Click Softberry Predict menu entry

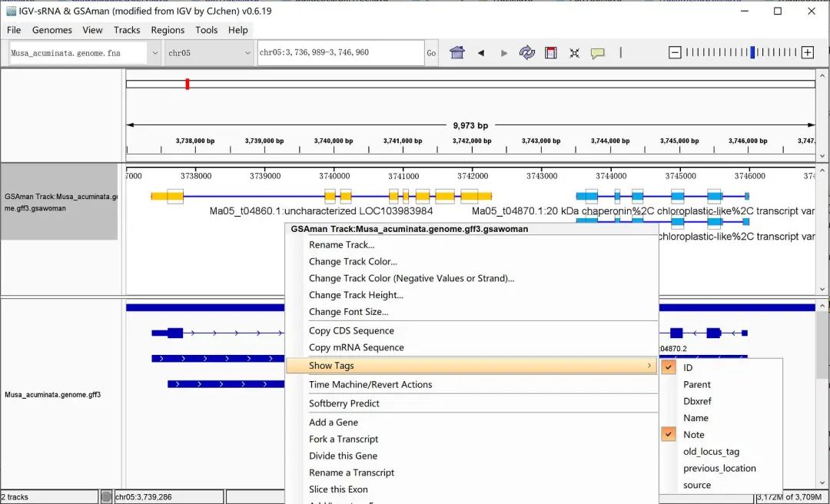pyautogui.click(x=344, y=403)
